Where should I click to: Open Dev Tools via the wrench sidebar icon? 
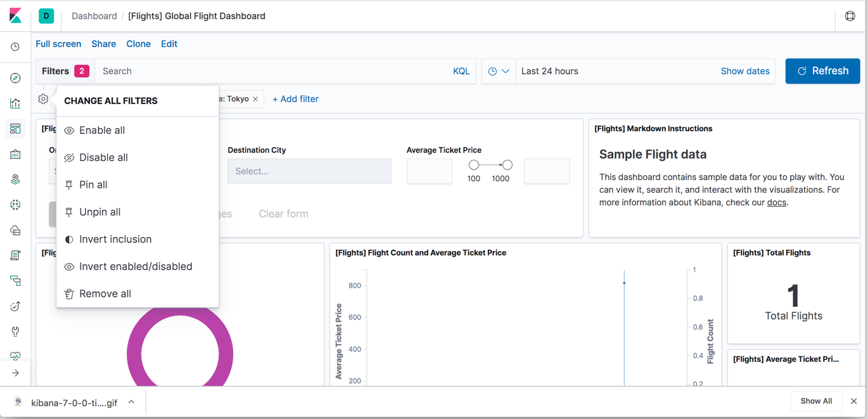[x=15, y=332]
